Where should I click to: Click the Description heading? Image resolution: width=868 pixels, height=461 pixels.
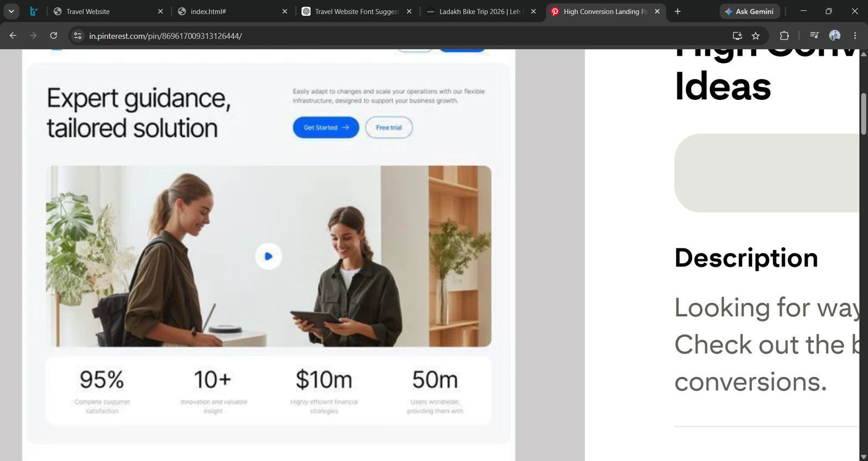tap(746, 258)
